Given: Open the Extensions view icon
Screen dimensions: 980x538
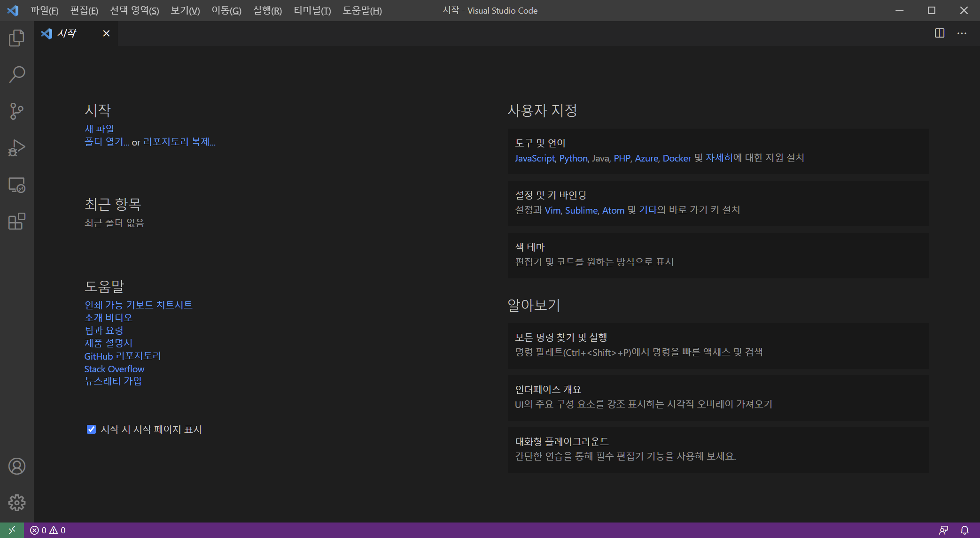Looking at the screenshot, I should pyautogui.click(x=16, y=221).
